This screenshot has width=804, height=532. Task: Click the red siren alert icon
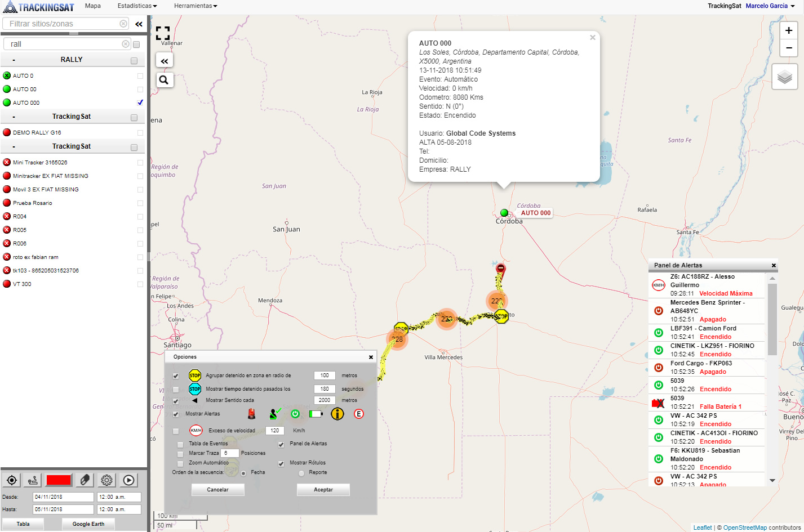point(251,414)
